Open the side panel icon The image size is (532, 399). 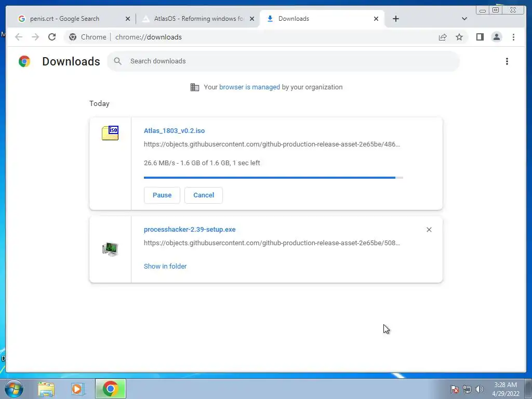(480, 37)
